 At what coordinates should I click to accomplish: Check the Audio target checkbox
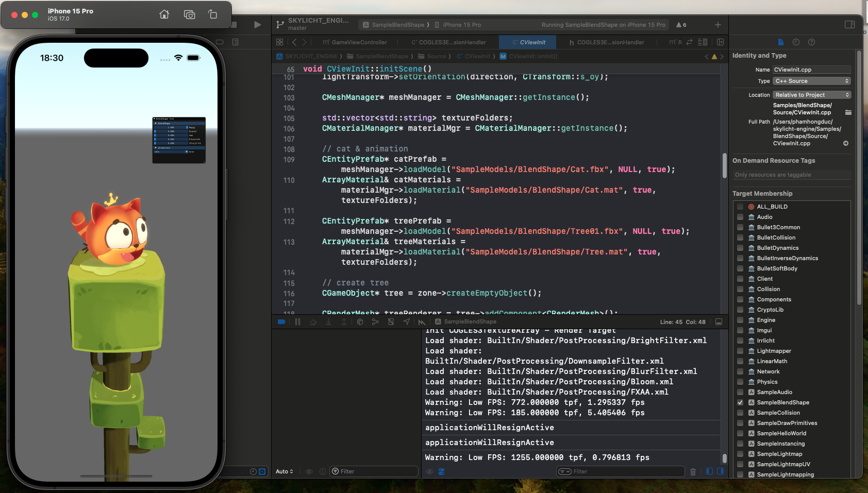[740, 217]
